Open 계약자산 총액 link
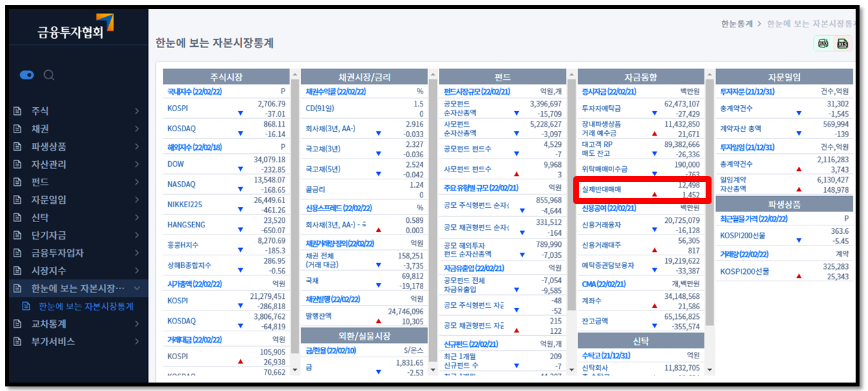Image resolution: width=868 pixels, height=391 pixels. click(x=741, y=129)
